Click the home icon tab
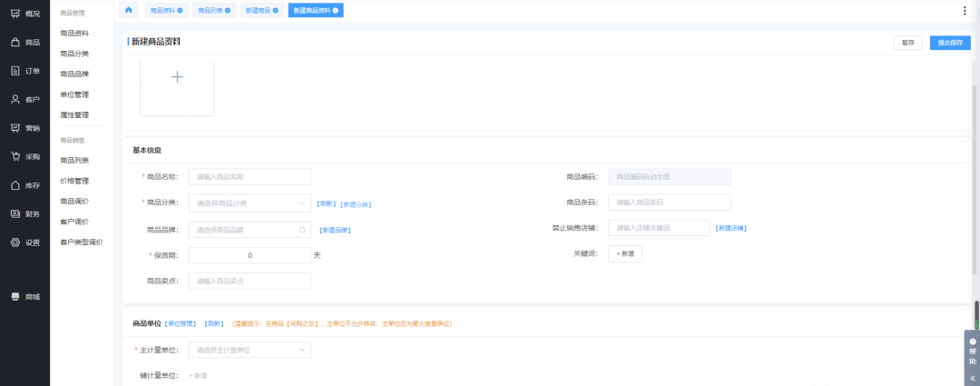Viewport: 980px width, 386px height. point(129,10)
